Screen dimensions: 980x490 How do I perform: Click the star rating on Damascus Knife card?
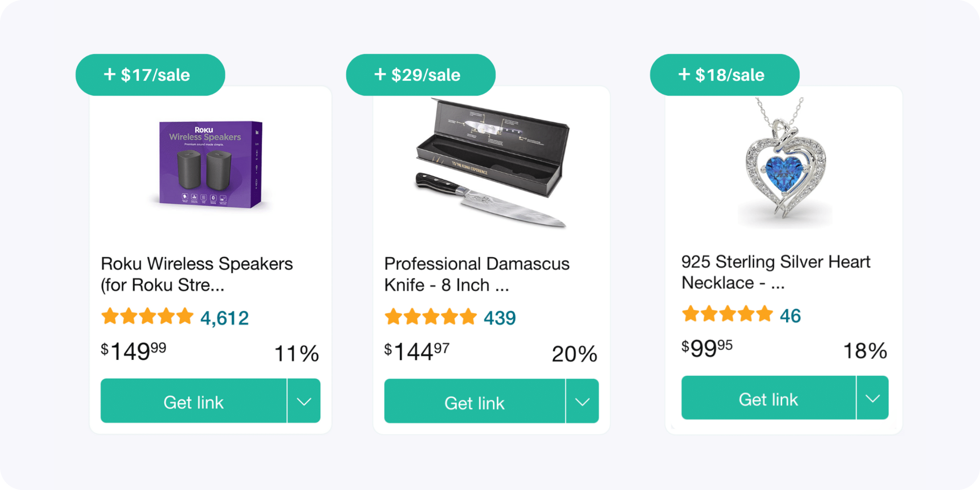click(432, 316)
